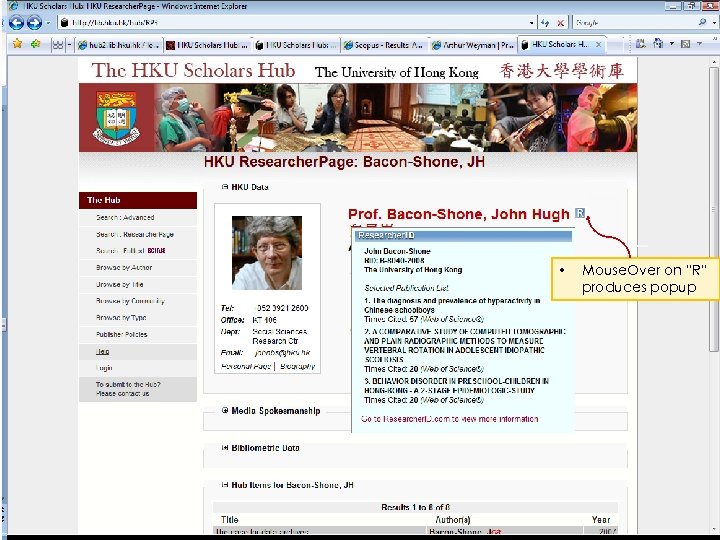This screenshot has width=720, height=540.
Task: Click the Author(s) column header
Action: pos(452,519)
